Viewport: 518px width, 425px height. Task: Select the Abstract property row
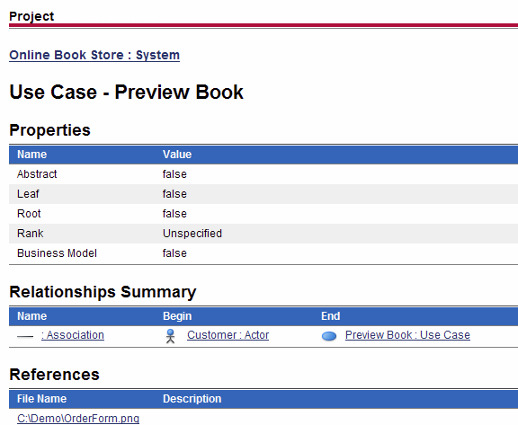(x=263, y=174)
